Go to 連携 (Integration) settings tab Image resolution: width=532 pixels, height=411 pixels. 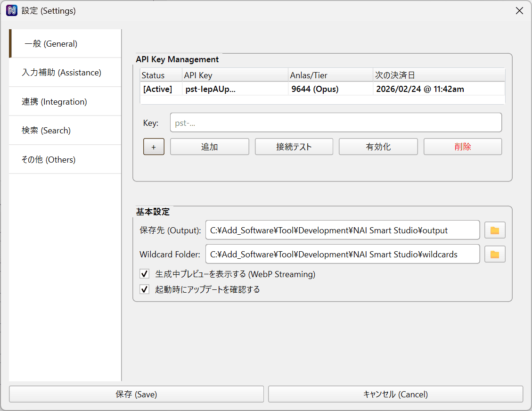tap(65, 102)
